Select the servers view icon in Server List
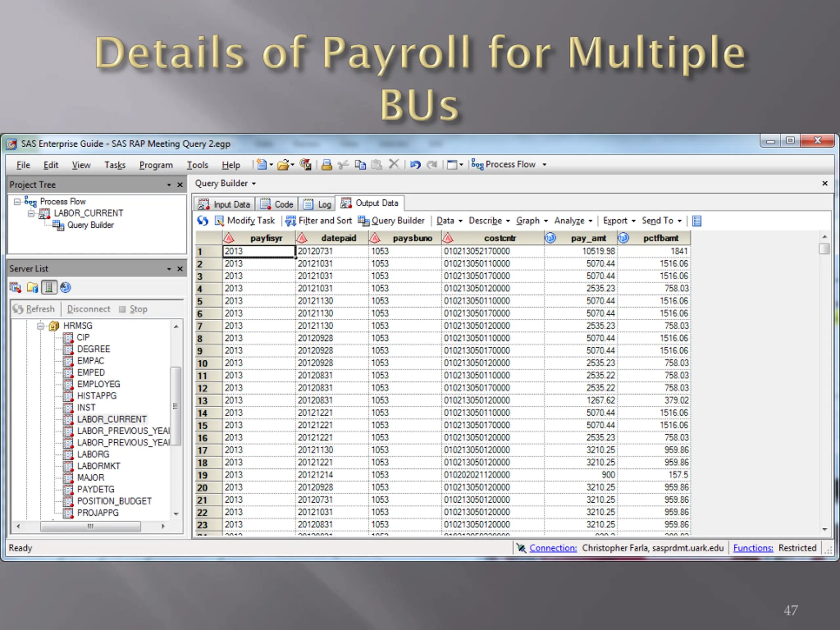840x630 pixels. (x=49, y=287)
